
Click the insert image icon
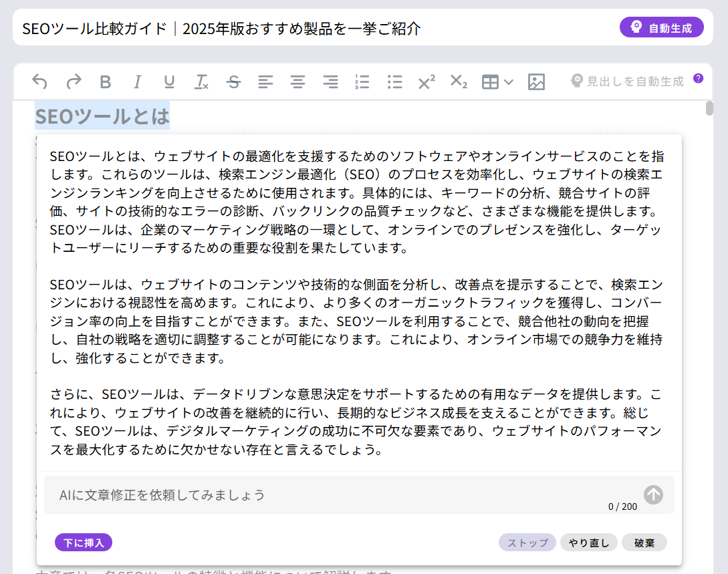click(x=536, y=82)
